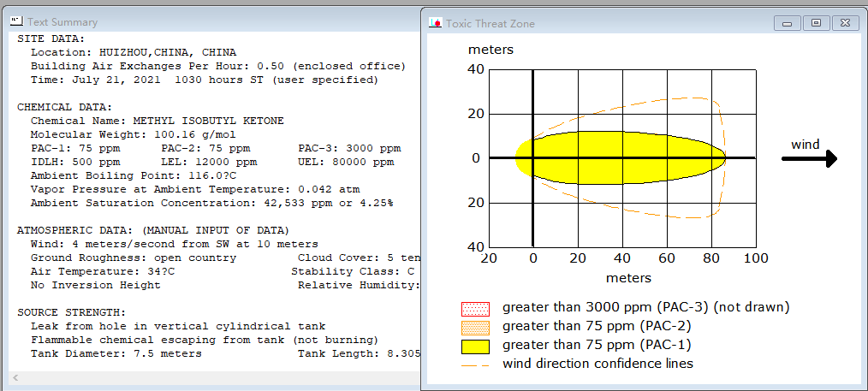The width and height of the screenshot is (868, 391).
Task: Click the 'meters' label below the chart
Action: [x=628, y=277]
